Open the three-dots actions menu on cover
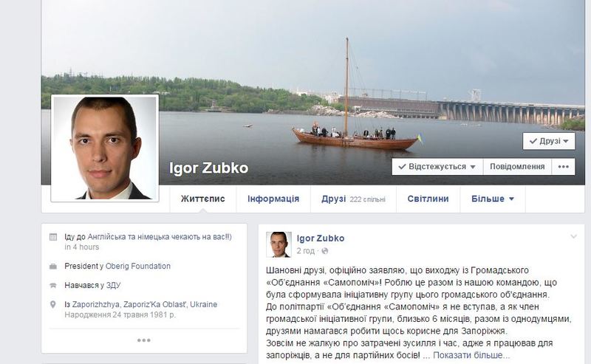 [x=563, y=167]
